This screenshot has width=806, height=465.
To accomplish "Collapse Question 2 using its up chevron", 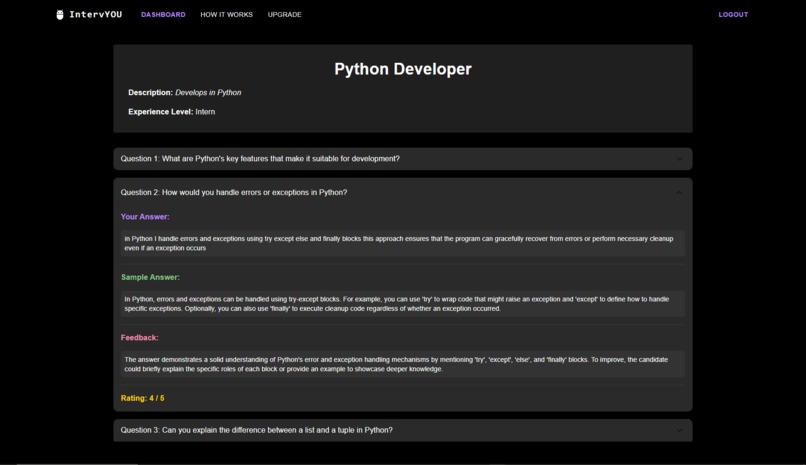I will [x=679, y=193].
